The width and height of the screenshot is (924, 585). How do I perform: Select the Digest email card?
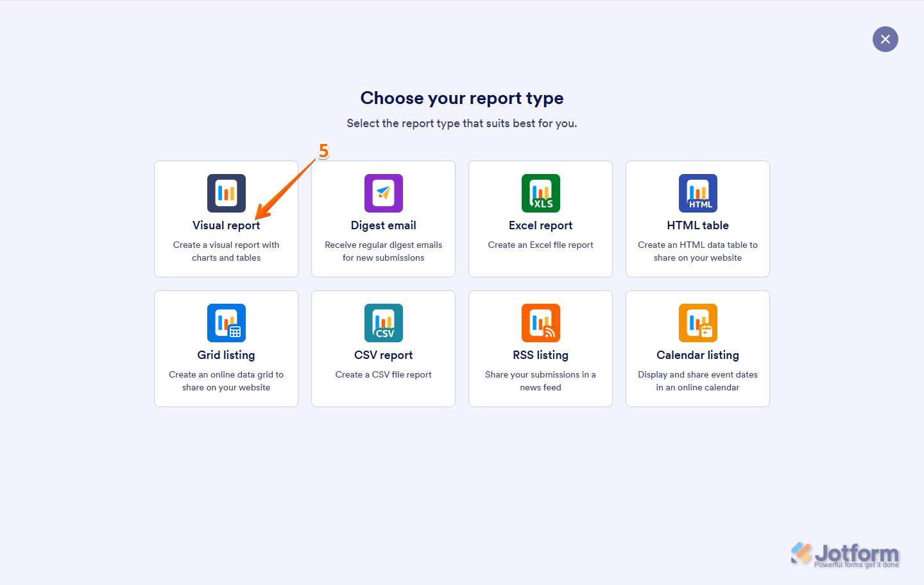click(383, 219)
